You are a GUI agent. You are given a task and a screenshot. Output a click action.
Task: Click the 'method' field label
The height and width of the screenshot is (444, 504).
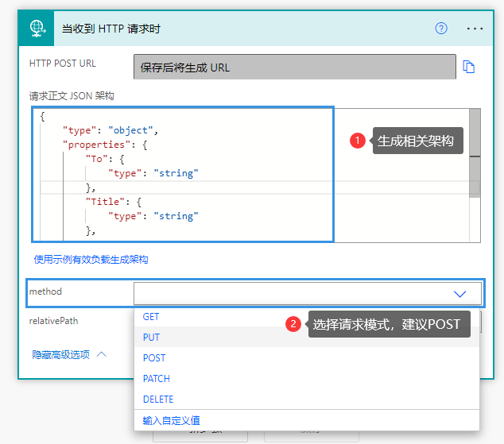(45, 291)
